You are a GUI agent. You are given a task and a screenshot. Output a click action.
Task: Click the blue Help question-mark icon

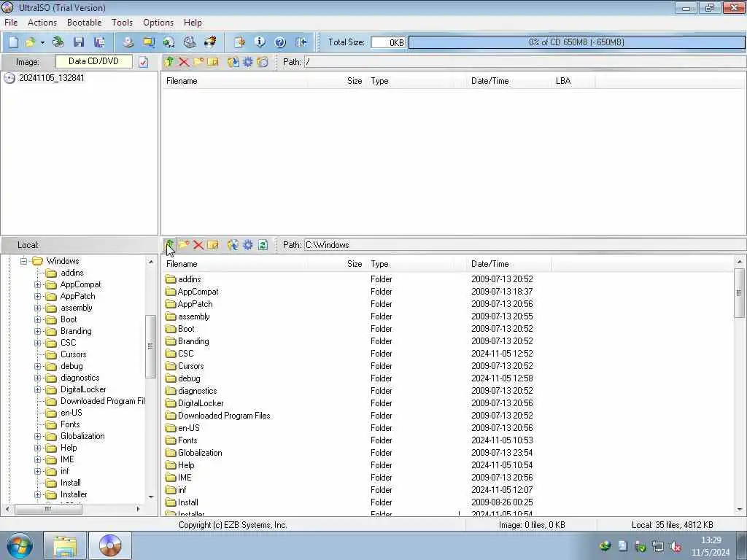[x=280, y=42]
